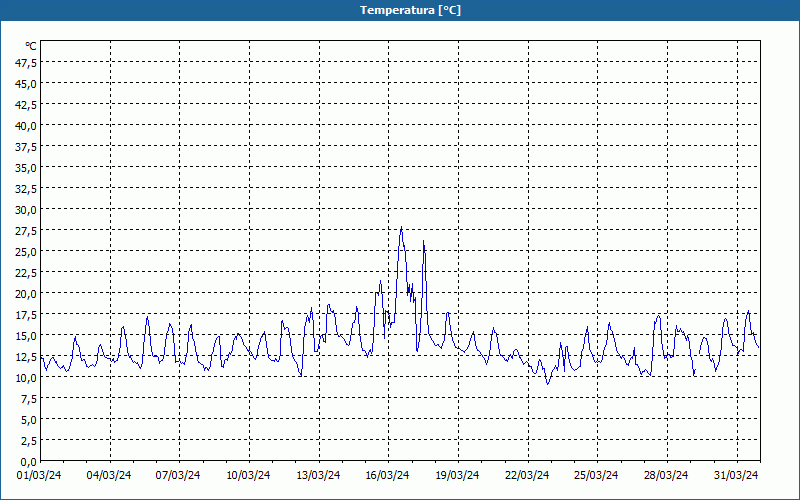Select the 07/03/24 date label
This screenshot has height=500, width=800.
178,476
